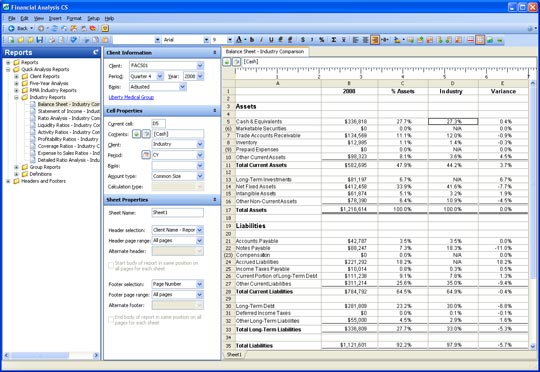Click the highlighted gridlines toolbar icon
This screenshot has height=372, width=540.
coord(480,40)
